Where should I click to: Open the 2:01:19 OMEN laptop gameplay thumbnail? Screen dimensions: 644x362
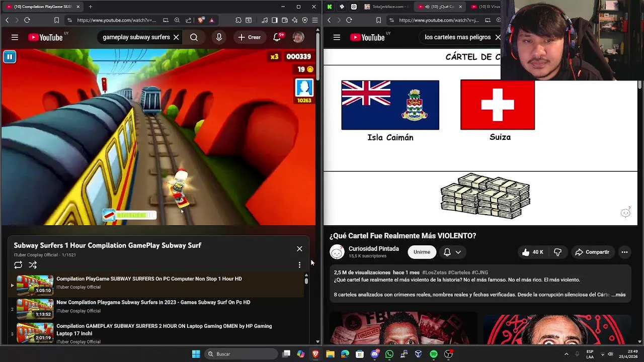(35, 333)
